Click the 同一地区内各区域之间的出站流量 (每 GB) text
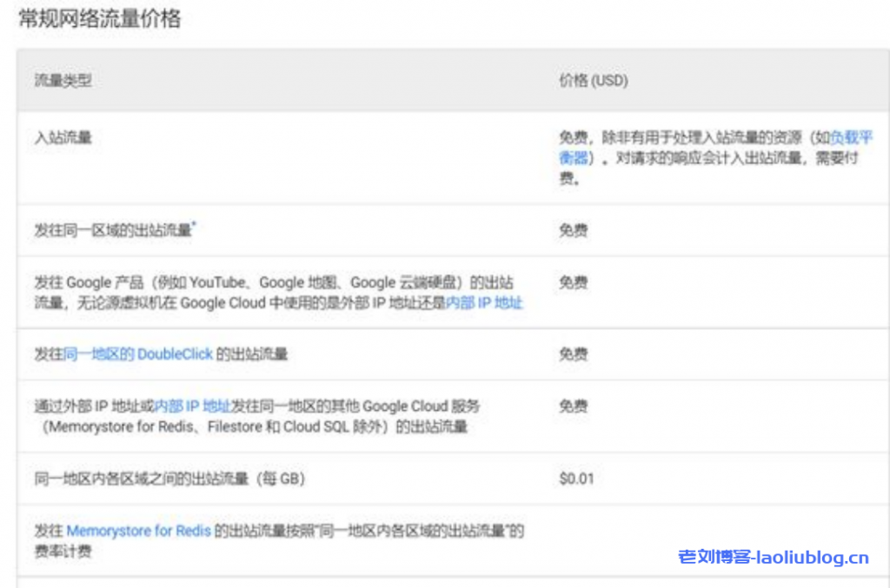 pos(169,479)
